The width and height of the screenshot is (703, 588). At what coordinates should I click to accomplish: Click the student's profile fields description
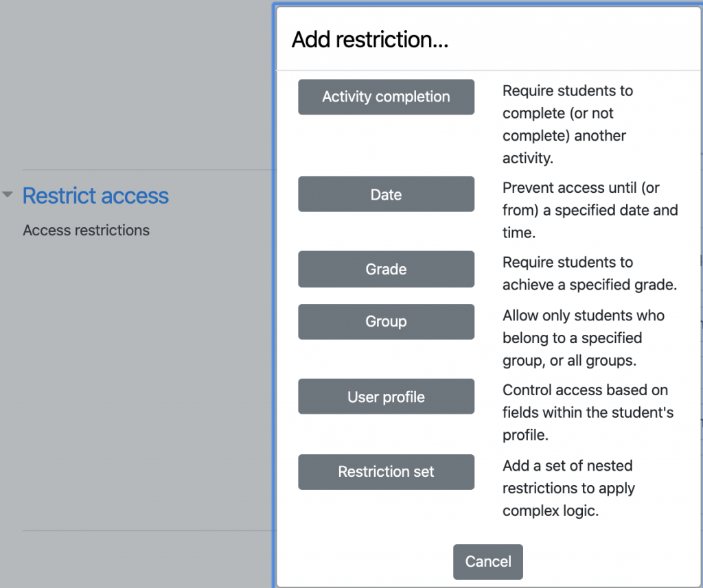(588, 412)
